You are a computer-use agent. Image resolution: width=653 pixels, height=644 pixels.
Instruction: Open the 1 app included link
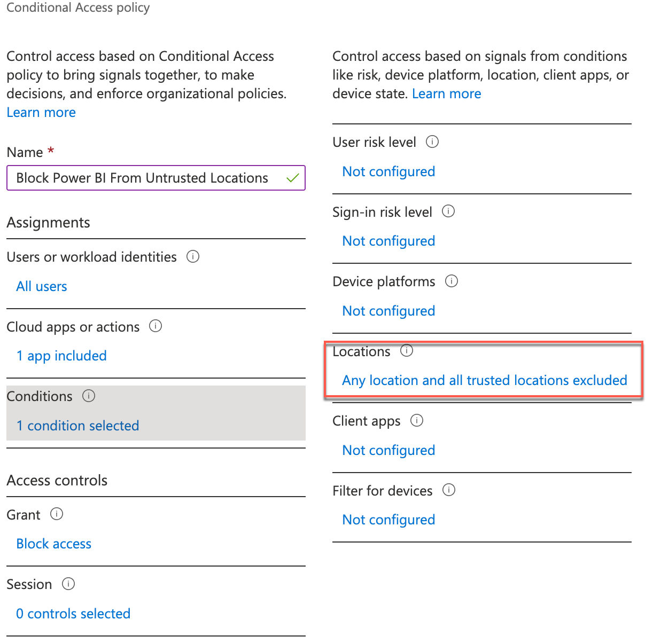click(x=61, y=356)
